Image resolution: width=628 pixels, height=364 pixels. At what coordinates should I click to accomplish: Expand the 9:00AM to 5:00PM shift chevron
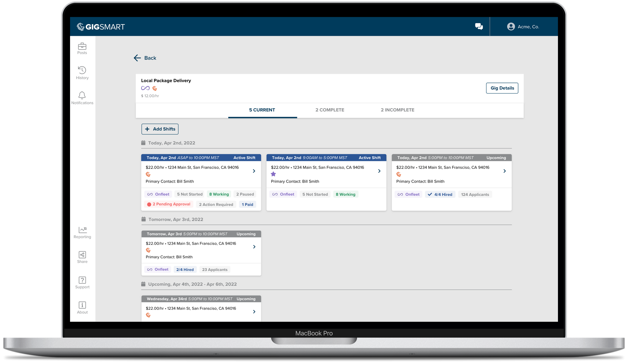[379, 171]
